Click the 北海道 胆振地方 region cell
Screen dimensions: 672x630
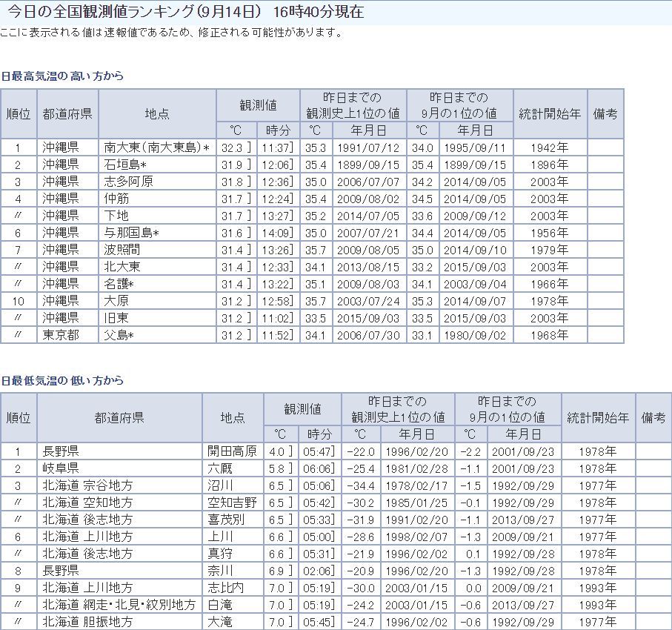click(x=87, y=622)
